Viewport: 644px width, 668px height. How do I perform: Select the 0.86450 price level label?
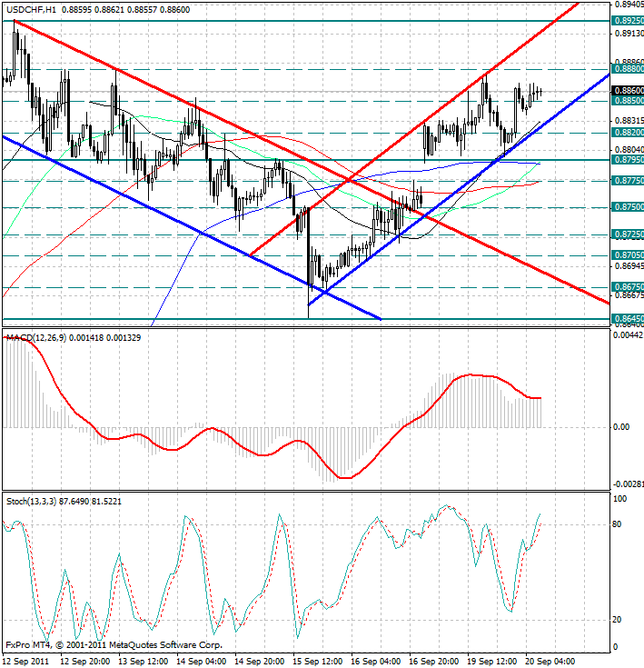click(x=628, y=319)
